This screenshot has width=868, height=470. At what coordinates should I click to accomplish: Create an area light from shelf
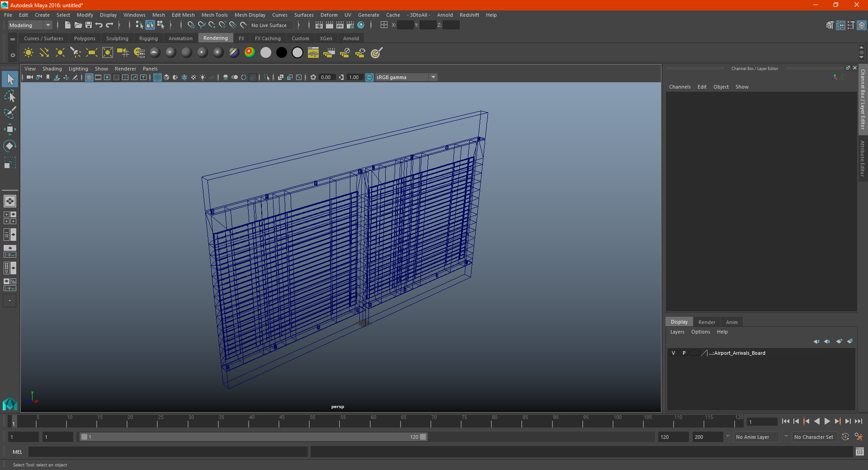tap(91, 53)
